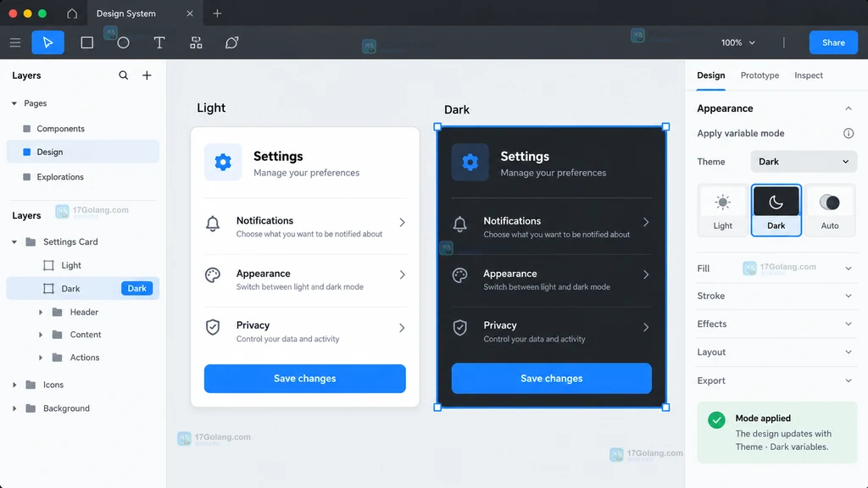Select the Light layer row text
This screenshot has height=488, width=868.
71,265
